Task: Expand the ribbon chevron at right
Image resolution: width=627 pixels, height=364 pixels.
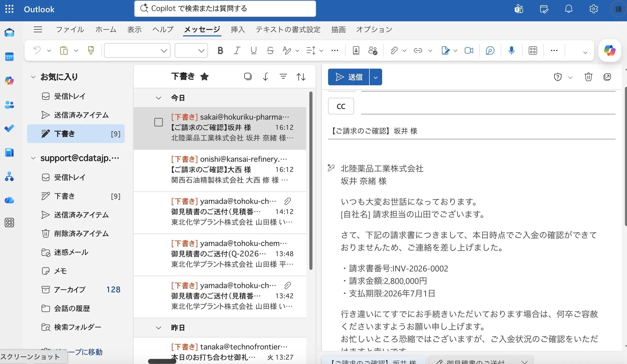Action: (585, 53)
